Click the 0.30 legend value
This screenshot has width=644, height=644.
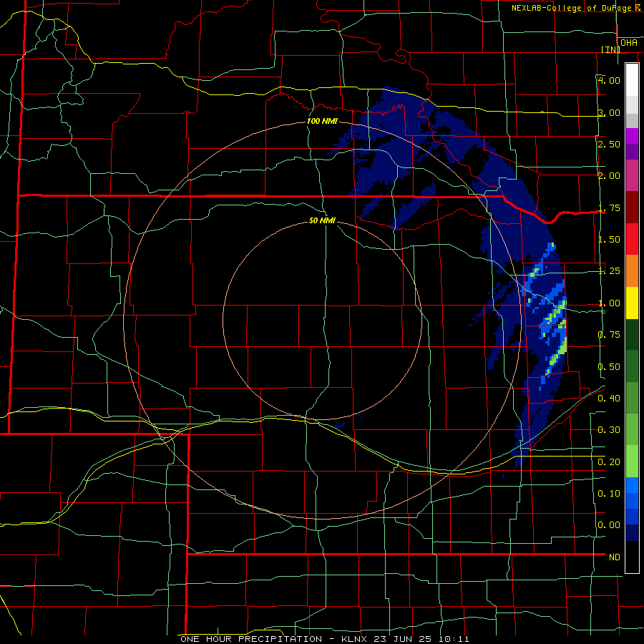click(609, 430)
